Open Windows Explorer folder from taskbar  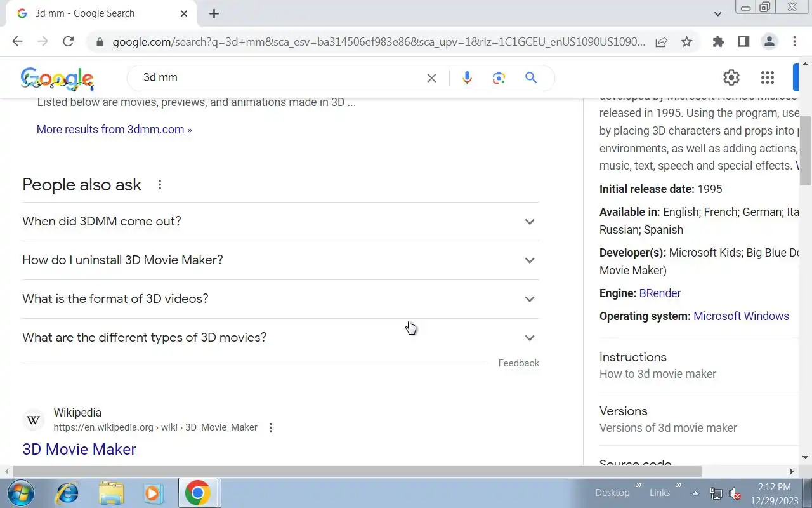(x=111, y=493)
